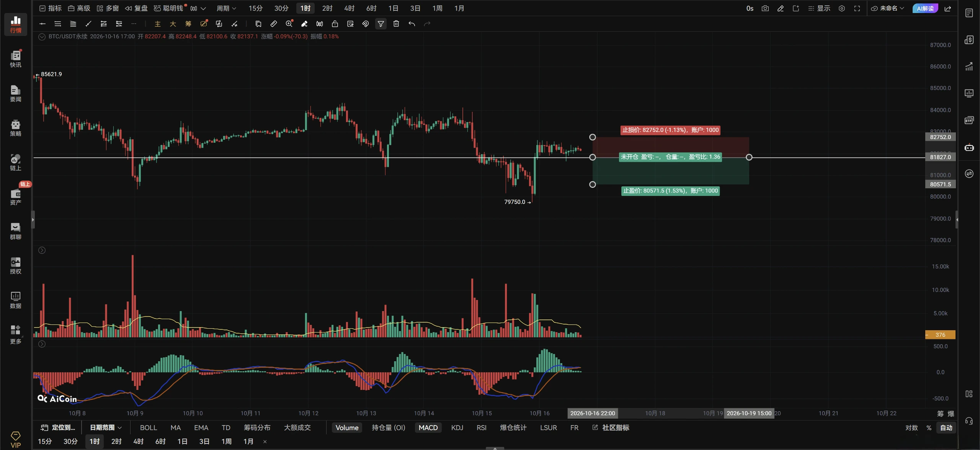Screen dimensions: 980x450
Task: Select the 筹码分布 indicator tab
Action: [257, 427]
